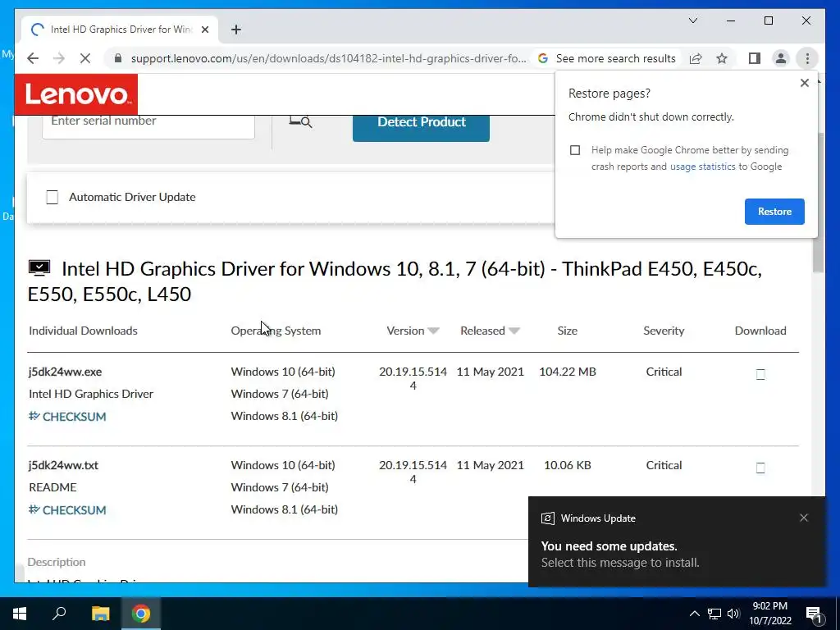Open a new browser tab

pyautogui.click(x=236, y=30)
